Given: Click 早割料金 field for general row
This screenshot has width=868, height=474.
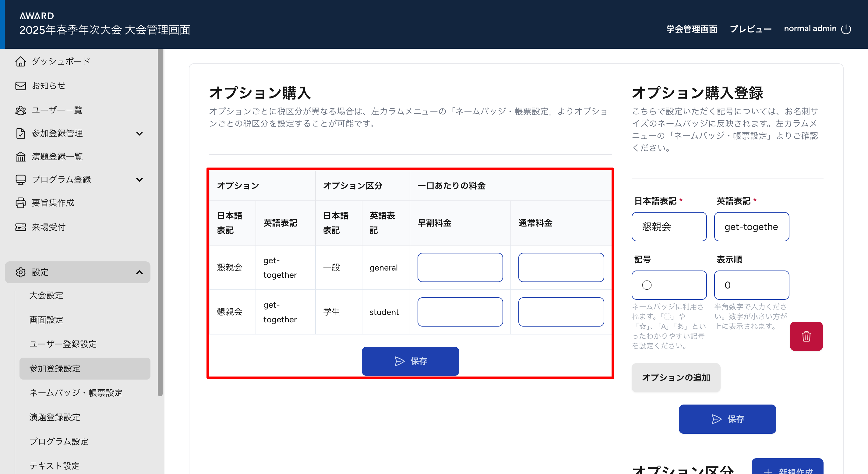Looking at the screenshot, I should tap(460, 267).
